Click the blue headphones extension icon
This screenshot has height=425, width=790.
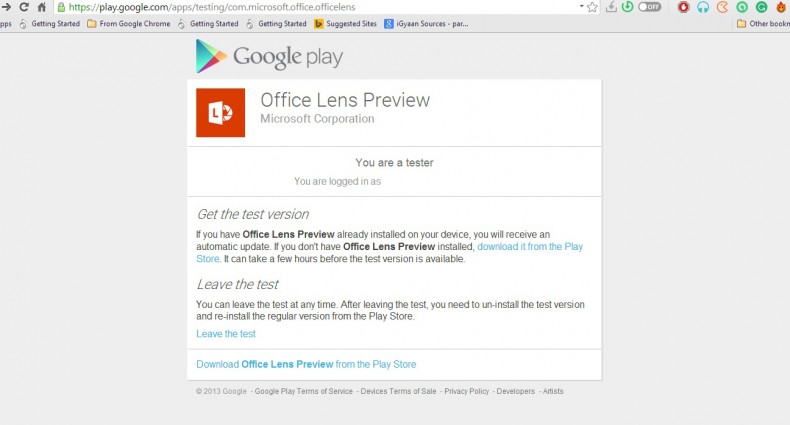click(x=703, y=6)
